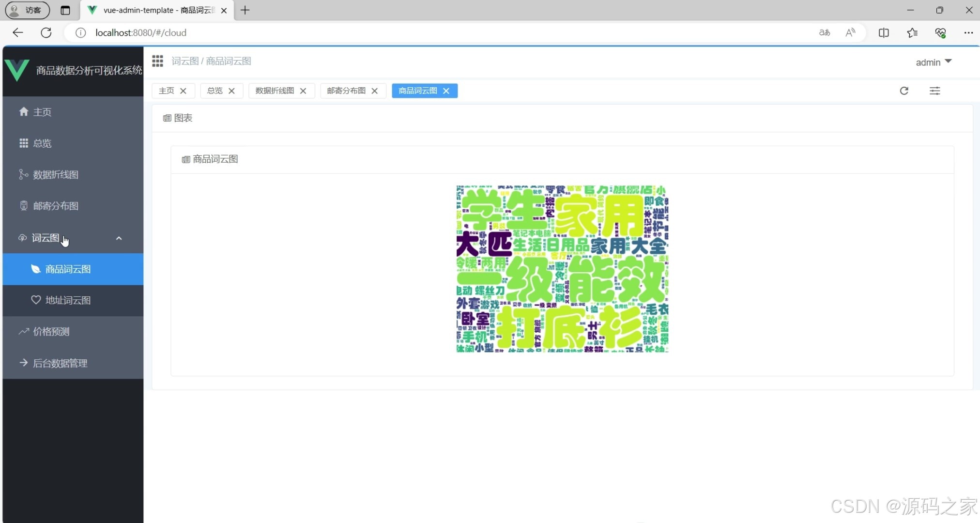
Task: Click inside the address bar
Action: [x=291, y=32]
